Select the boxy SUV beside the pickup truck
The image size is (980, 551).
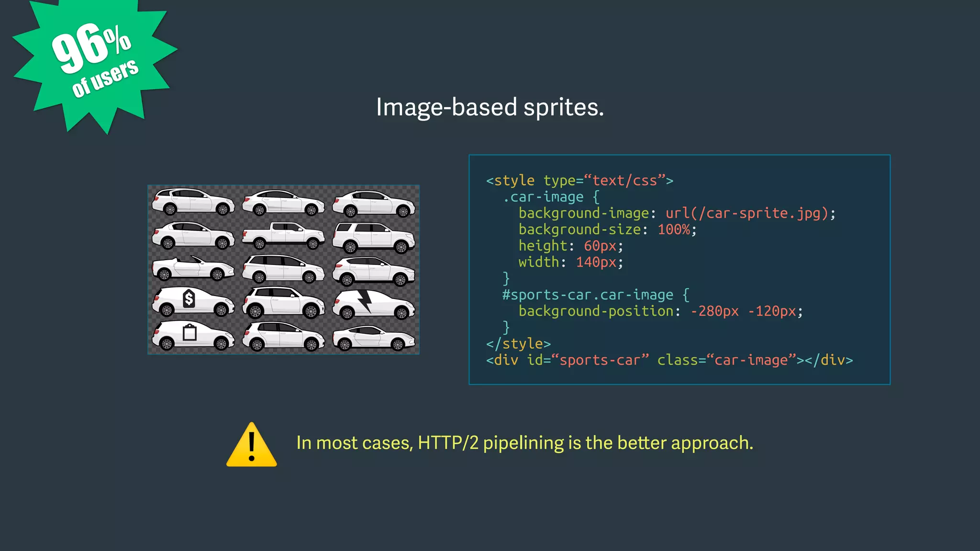click(x=374, y=237)
